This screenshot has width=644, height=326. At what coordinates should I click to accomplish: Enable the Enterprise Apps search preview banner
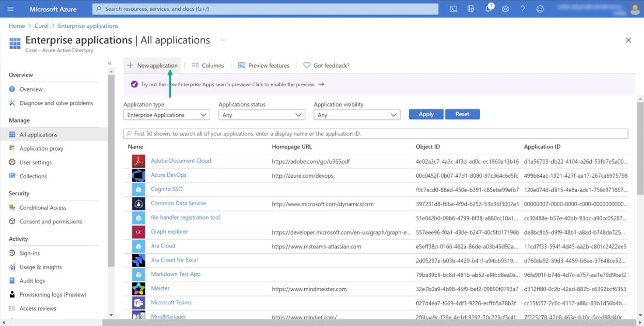click(379, 84)
